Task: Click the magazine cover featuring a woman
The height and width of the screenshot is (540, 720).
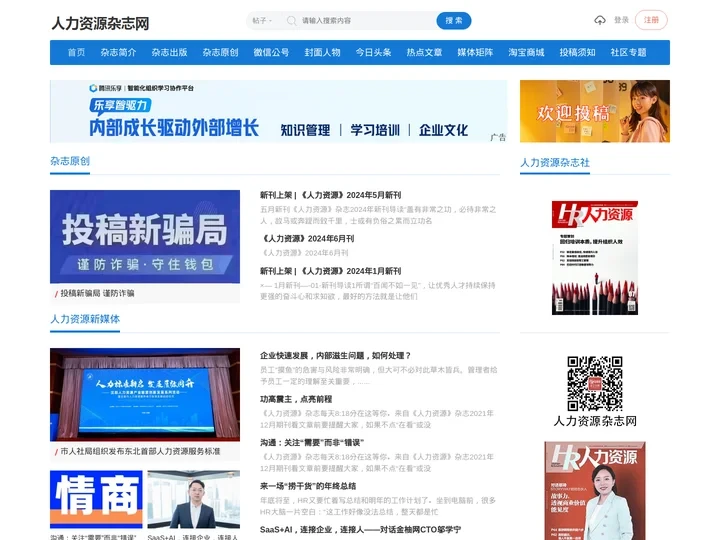Action: coord(595,490)
